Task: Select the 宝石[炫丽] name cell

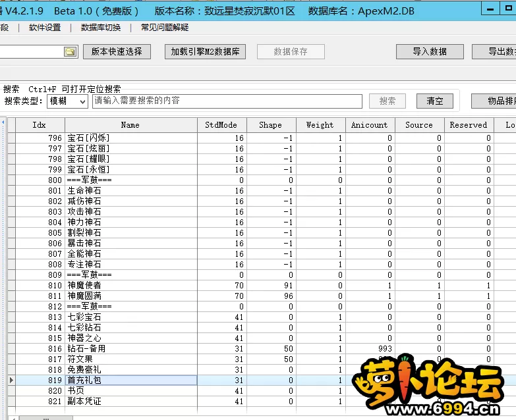Action: [x=131, y=149]
